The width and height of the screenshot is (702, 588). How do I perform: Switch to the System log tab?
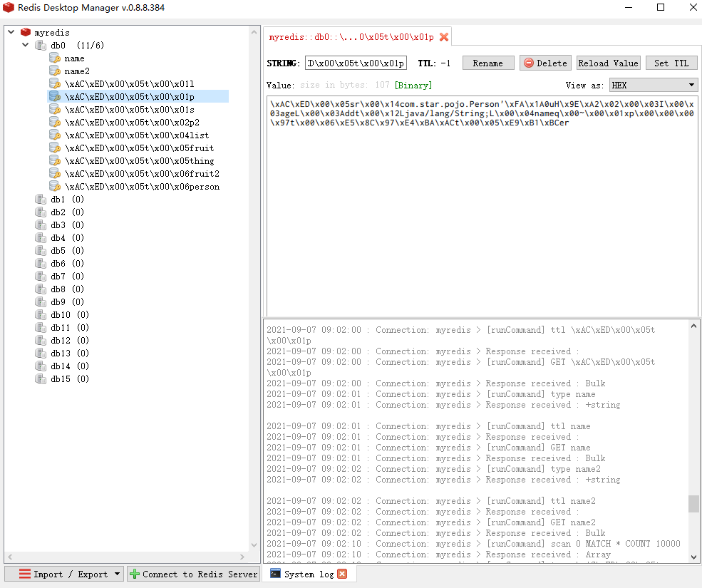coord(301,574)
